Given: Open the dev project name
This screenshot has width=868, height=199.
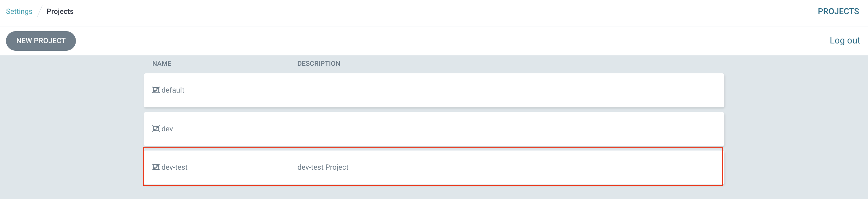Looking at the screenshot, I should (167, 129).
